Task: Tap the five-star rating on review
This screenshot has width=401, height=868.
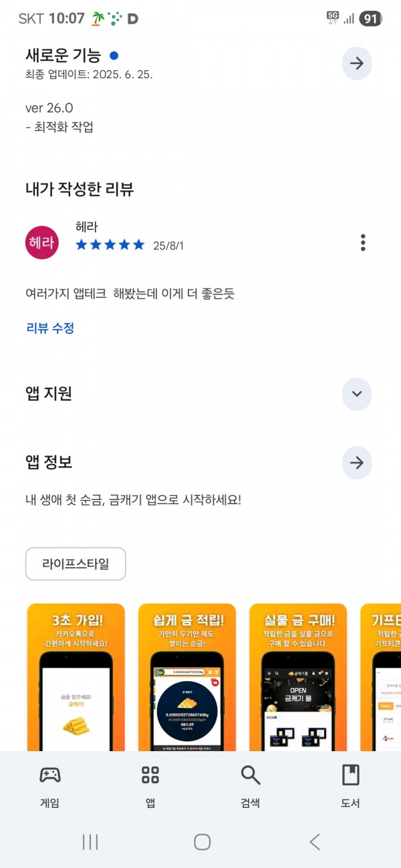Action: pyautogui.click(x=110, y=245)
